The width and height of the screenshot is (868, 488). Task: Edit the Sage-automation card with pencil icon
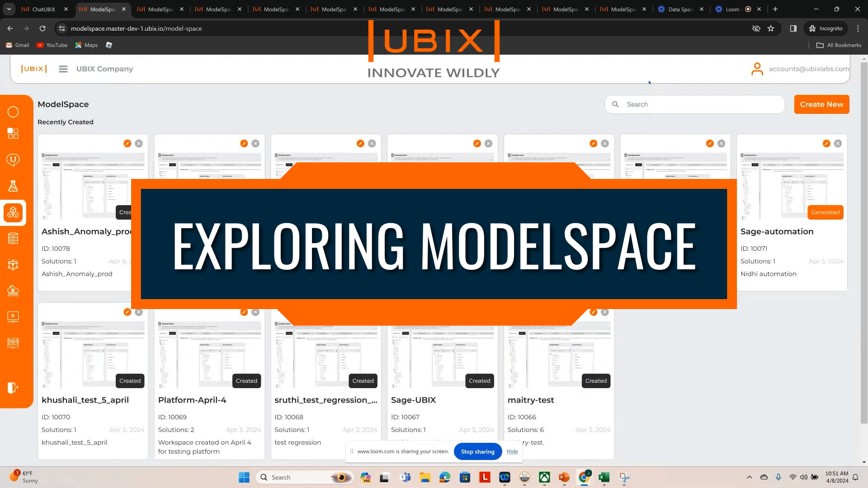[x=826, y=143]
